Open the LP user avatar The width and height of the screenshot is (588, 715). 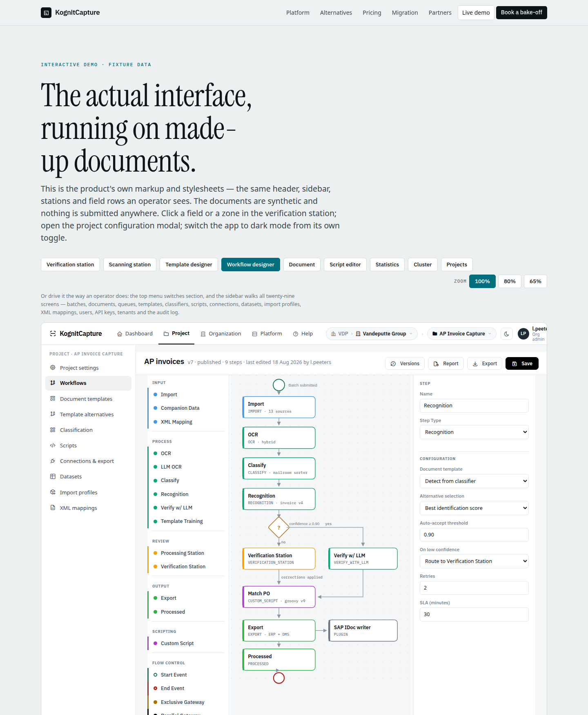(x=523, y=334)
